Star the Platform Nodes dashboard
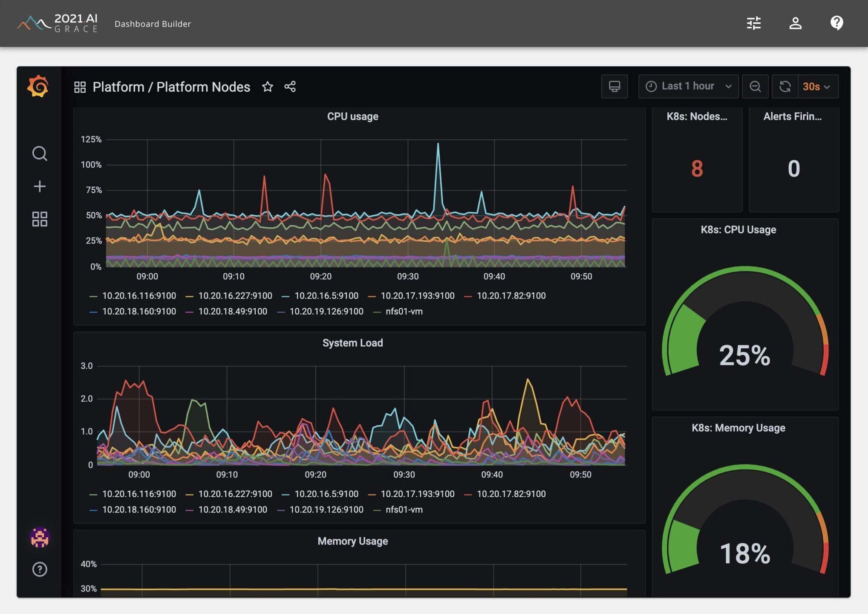This screenshot has width=868, height=614. [x=267, y=87]
